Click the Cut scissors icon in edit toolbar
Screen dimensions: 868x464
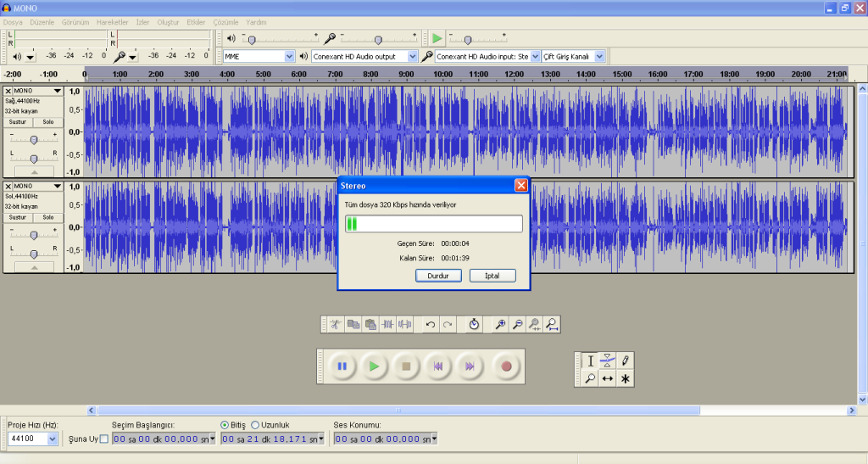pyautogui.click(x=336, y=325)
